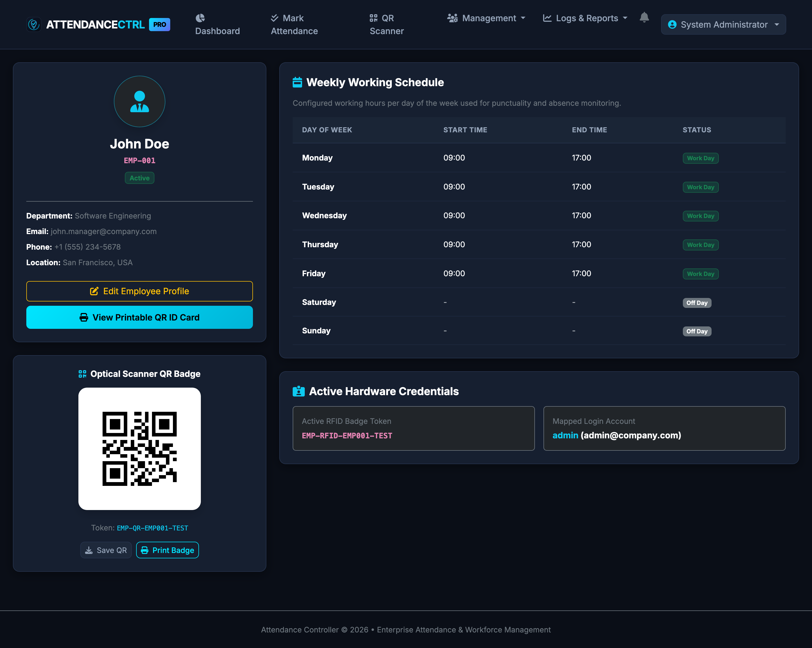Click the Logs & Reports chart icon
Viewport: 812px width, 648px height.
point(547,18)
